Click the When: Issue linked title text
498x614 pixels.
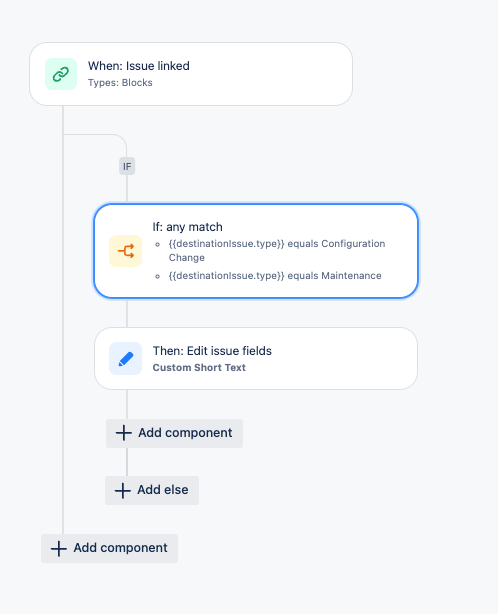[139, 66]
